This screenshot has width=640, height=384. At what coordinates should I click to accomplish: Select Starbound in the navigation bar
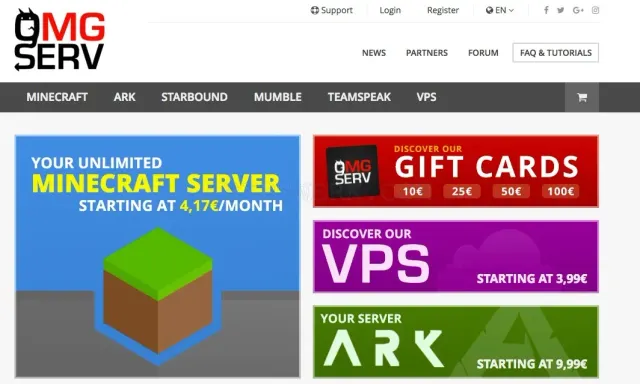tap(194, 97)
